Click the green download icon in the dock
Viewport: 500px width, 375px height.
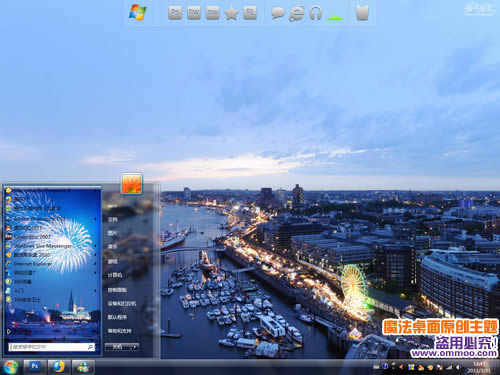335,17
